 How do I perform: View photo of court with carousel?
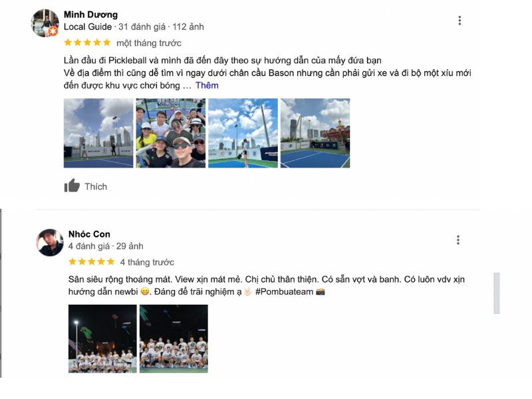[315, 133]
